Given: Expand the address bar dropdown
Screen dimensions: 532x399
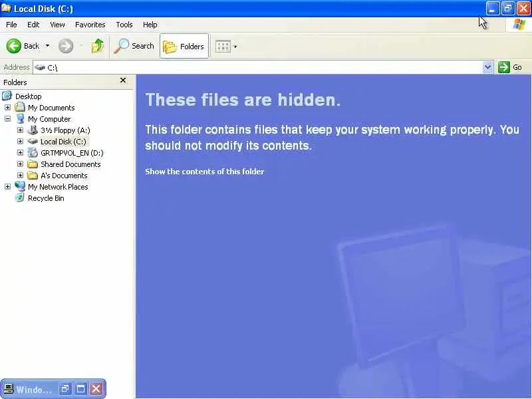Looking at the screenshot, I should (x=487, y=67).
